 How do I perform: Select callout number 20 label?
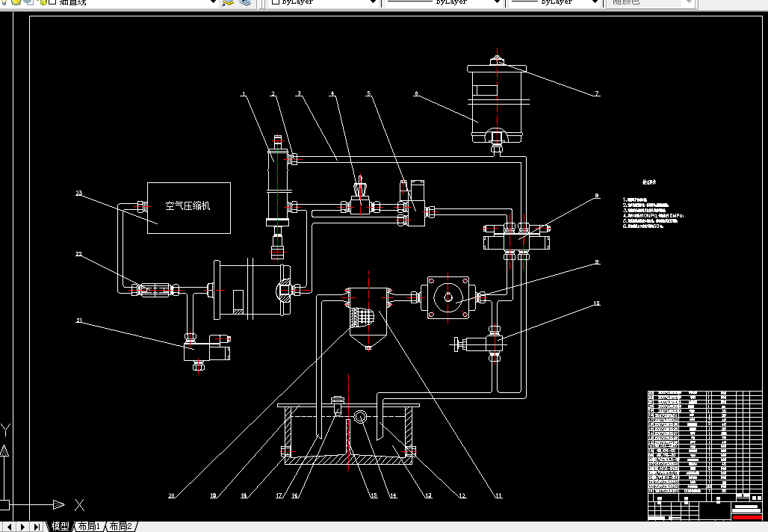pos(171,495)
